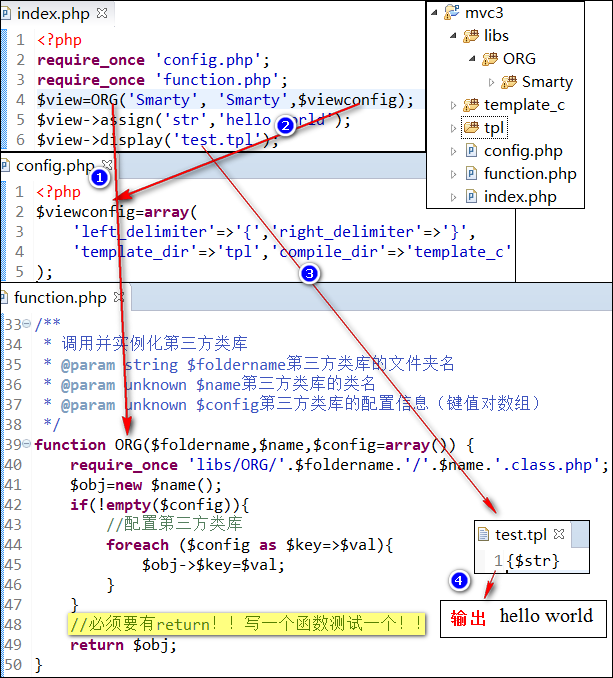Click the ORG folder icon
Image resolution: width=613 pixels, height=678 pixels.
pyautogui.click(x=490, y=59)
